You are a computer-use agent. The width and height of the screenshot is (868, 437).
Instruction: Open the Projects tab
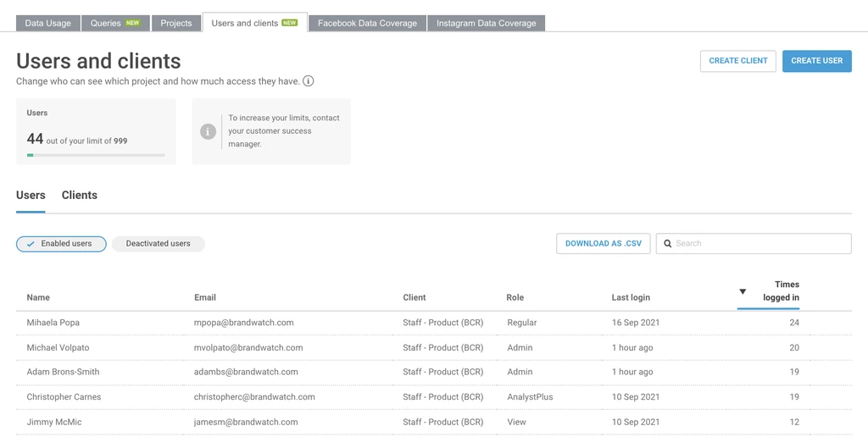[176, 23]
